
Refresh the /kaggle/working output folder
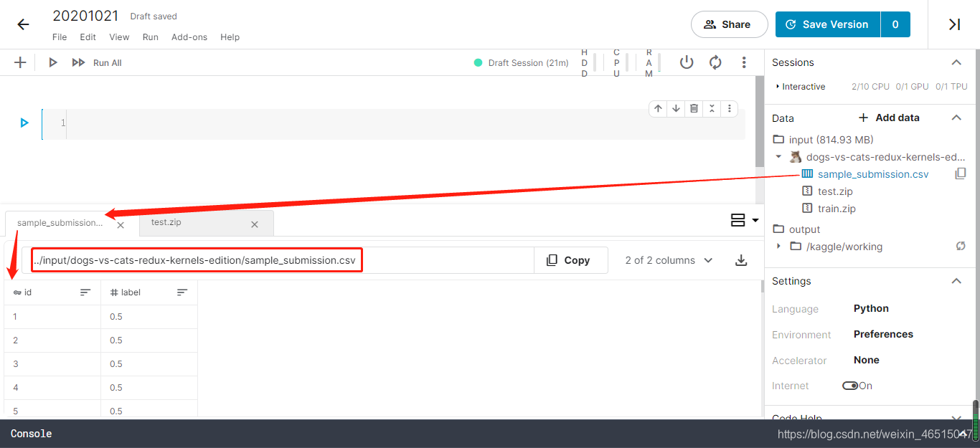tap(961, 246)
